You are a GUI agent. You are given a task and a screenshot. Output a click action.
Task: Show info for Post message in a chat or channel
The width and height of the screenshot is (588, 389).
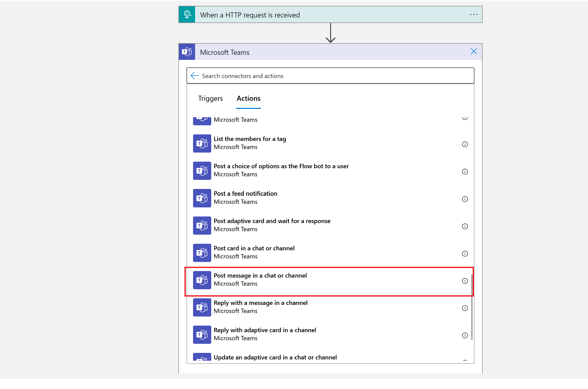coord(465,281)
